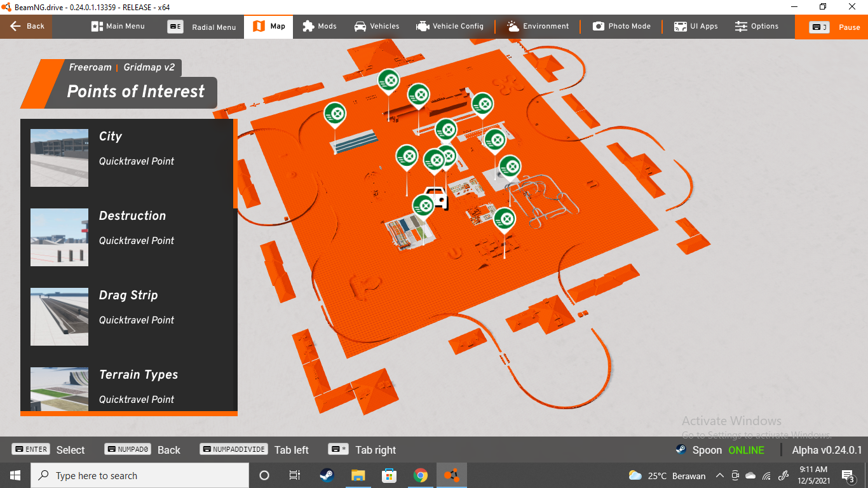Viewport: 868px width, 488px height.
Task: Open the Radial Menu tab
Action: click(x=201, y=27)
